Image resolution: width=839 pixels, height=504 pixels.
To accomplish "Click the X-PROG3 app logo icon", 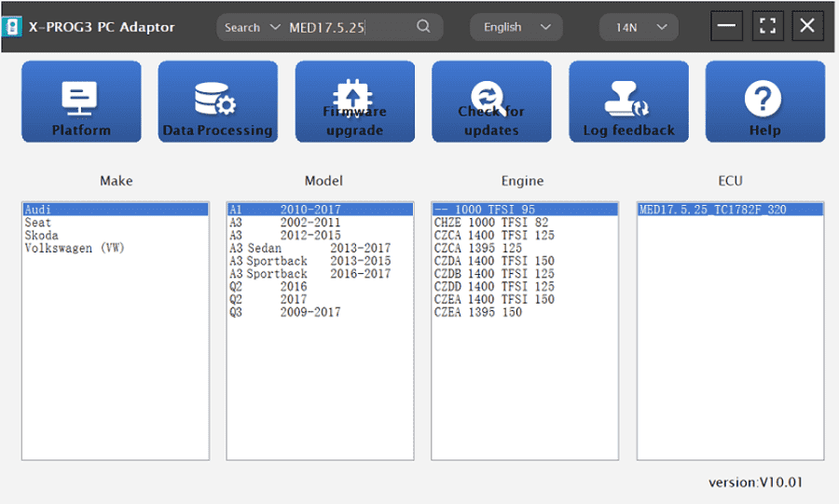I will (x=12, y=27).
